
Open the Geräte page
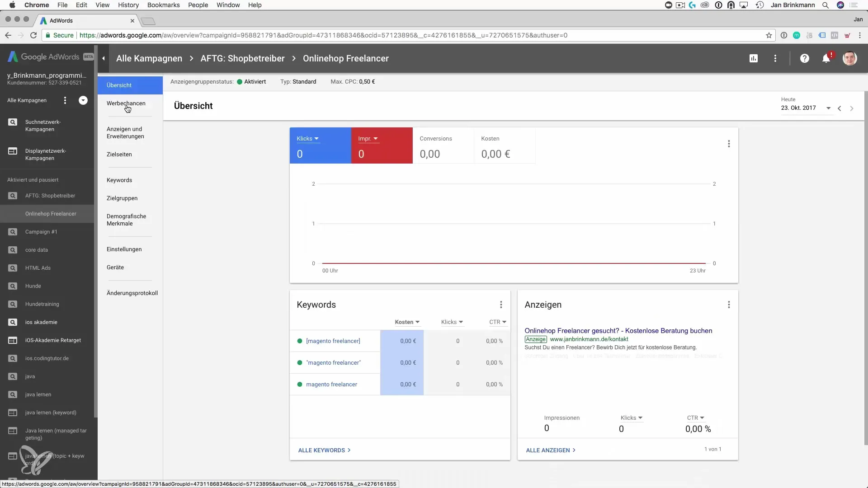[115, 267]
